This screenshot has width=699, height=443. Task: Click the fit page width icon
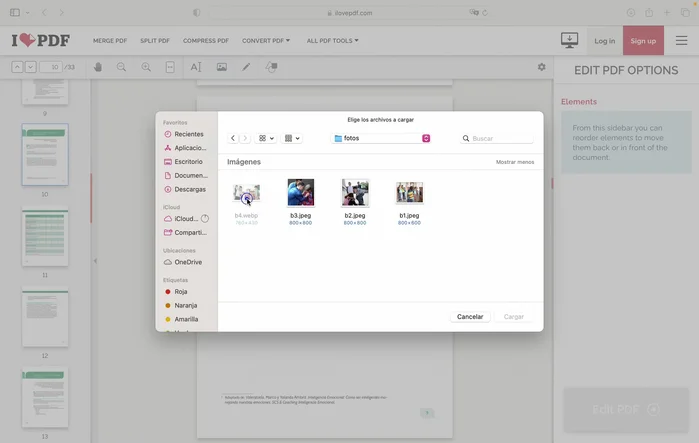click(170, 67)
